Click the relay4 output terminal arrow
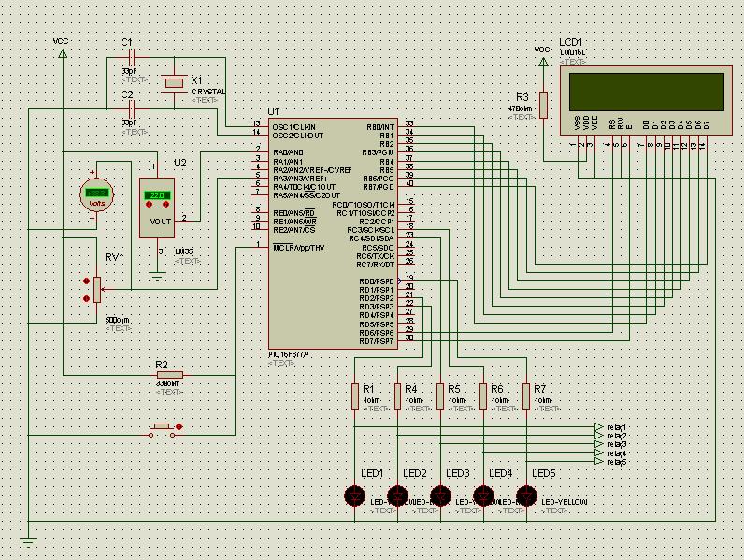The image size is (744, 560). coord(599,452)
